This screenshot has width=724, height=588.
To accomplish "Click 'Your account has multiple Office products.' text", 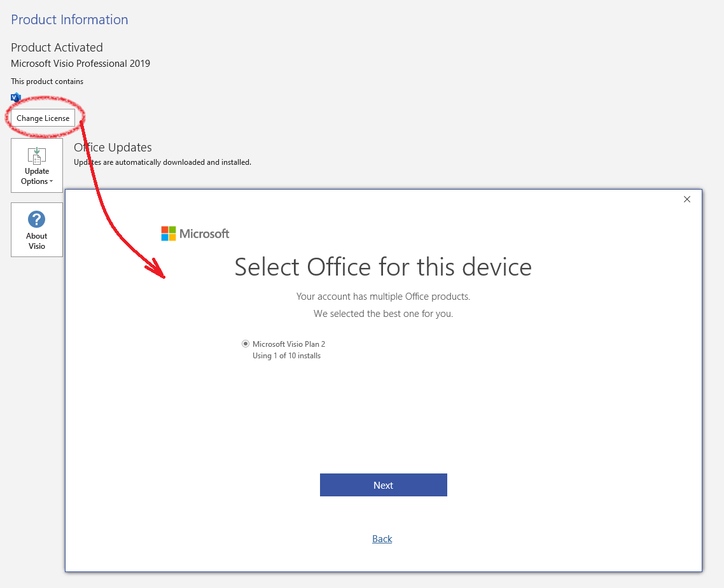I will tap(383, 297).
